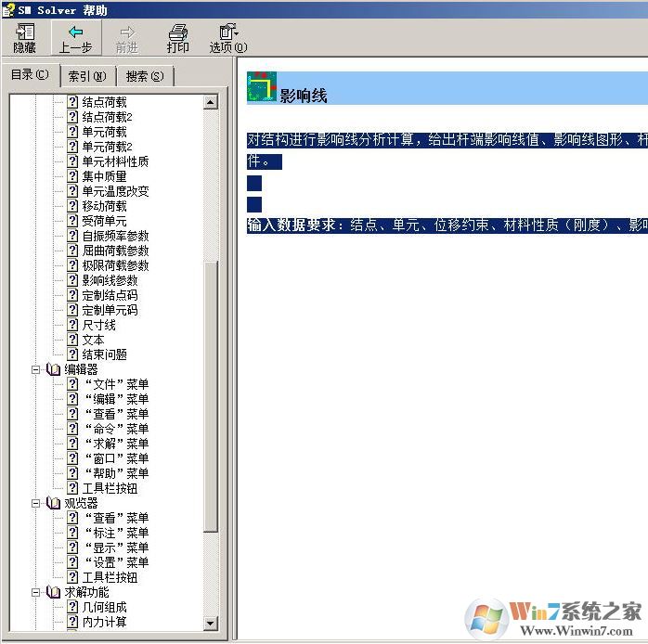Collapse the 编辑器 tree node
648x644 pixels.
tap(36, 369)
